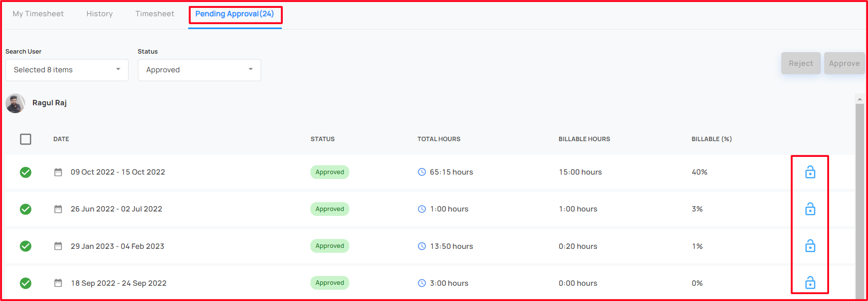
Task: Switch to the My Timesheet tab
Action: [38, 14]
